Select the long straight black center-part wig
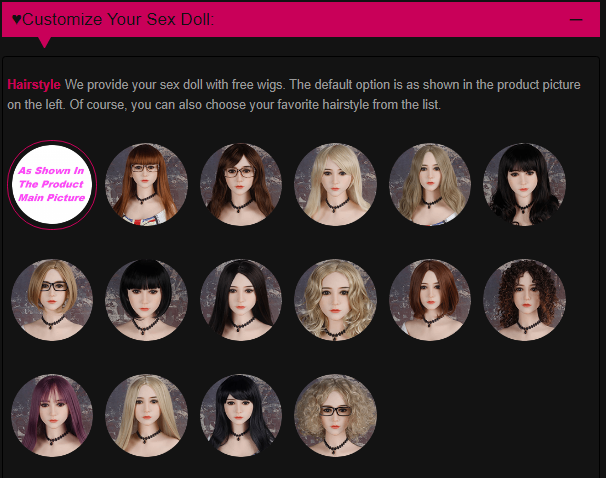Screen dimensions: 606x478 (241, 300)
